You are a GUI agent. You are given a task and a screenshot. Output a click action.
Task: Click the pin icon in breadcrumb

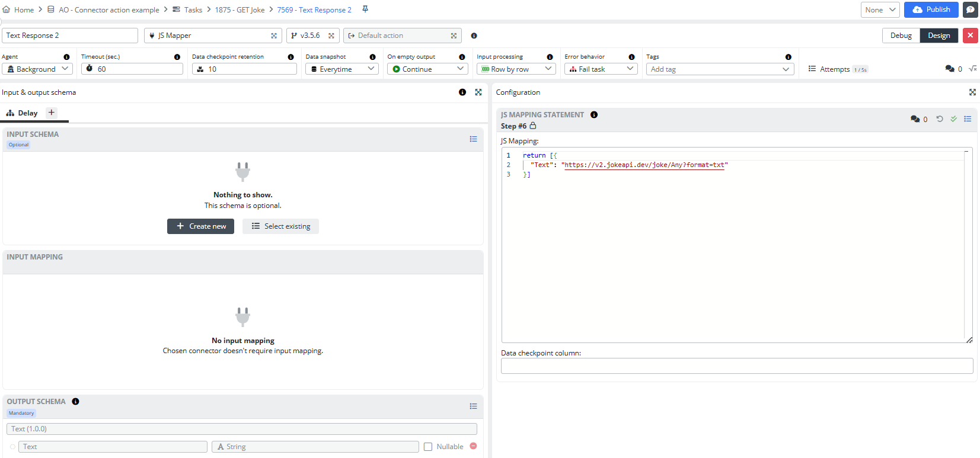pyautogui.click(x=365, y=9)
